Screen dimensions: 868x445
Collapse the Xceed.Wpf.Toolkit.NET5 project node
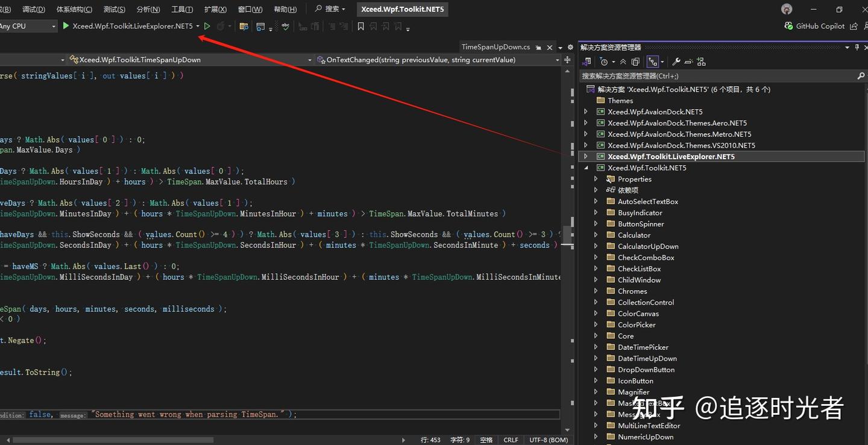pyautogui.click(x=586, y=168)
